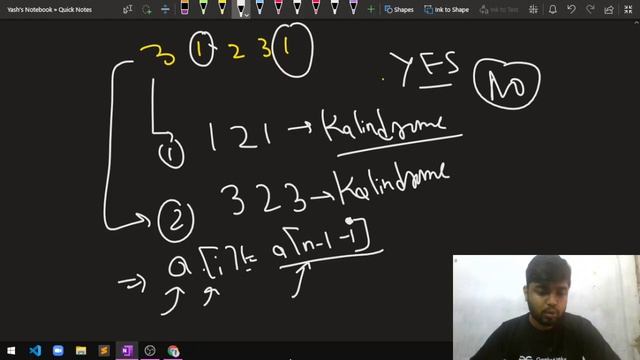Choose the Lasso Select tool

147,9
